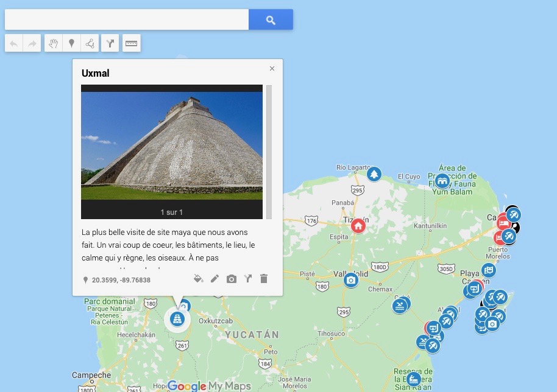Click the redo arrow in toolbar
Image resolution: width=557 pixels, height=392 pixels.
32,43
